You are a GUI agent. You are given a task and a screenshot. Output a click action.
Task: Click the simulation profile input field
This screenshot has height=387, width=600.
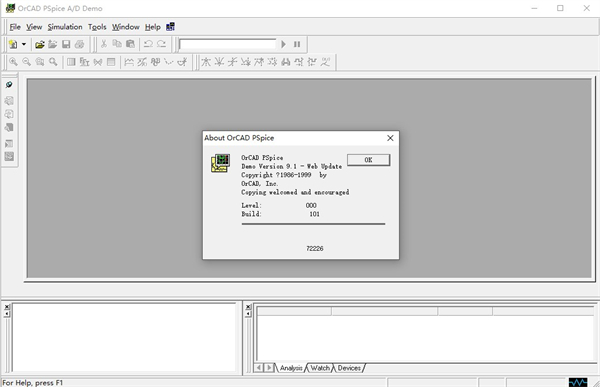tap(227, 44)
